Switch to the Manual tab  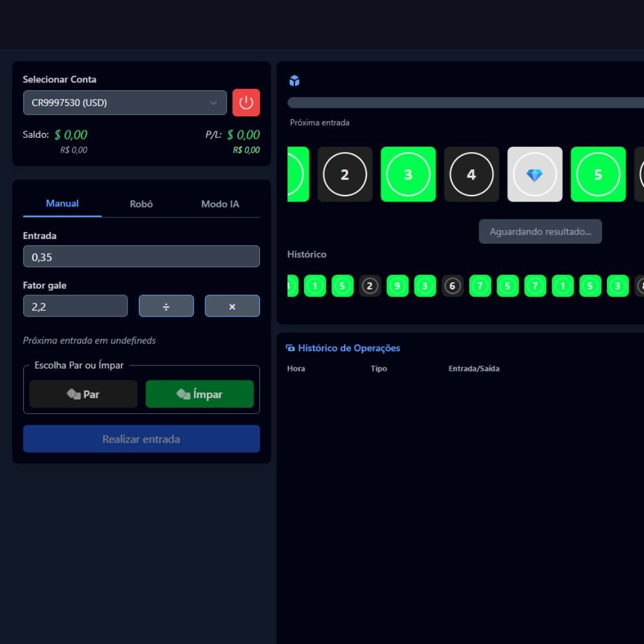(x=62, y=204)
